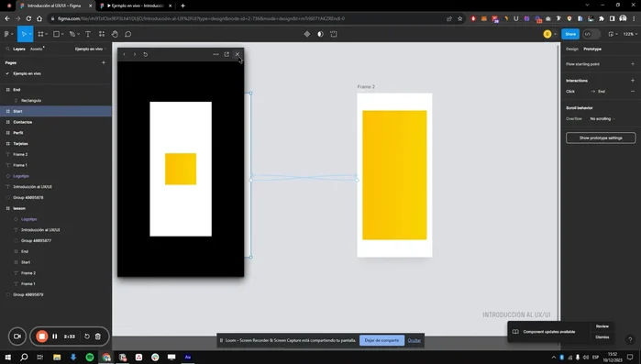
Task: Switch to the Prototype tab
Action: point(592,49)
